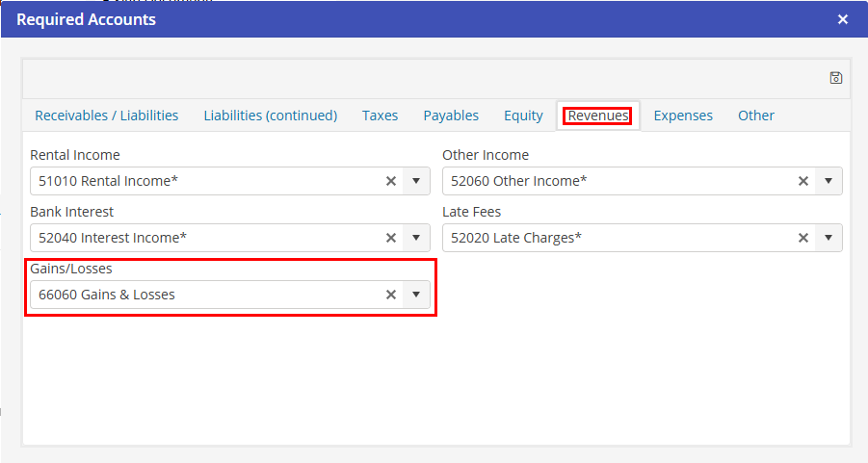Go to the Taxes tab

click(x=380, y=116)
